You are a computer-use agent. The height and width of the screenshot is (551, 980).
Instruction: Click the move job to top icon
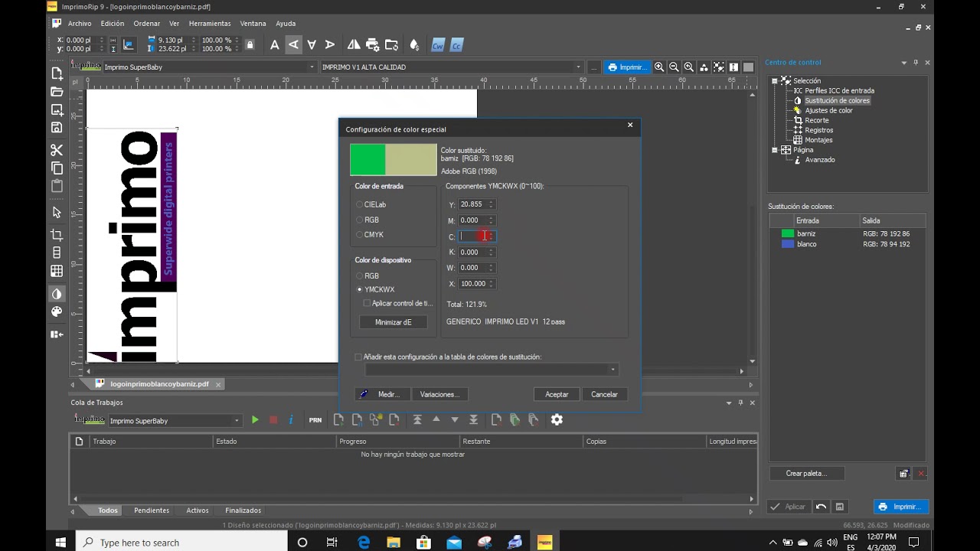pos(417,419)
